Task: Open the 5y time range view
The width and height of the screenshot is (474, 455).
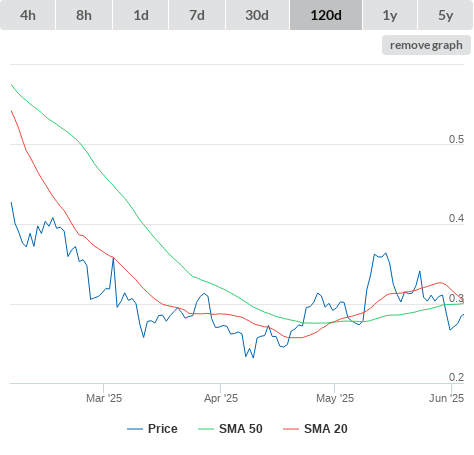Action: point(445,15)
